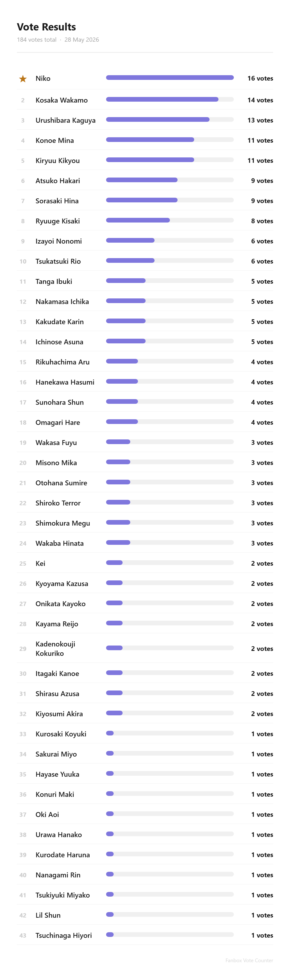
Task: Click the Vote Results heading
Action: coord(46,27)
